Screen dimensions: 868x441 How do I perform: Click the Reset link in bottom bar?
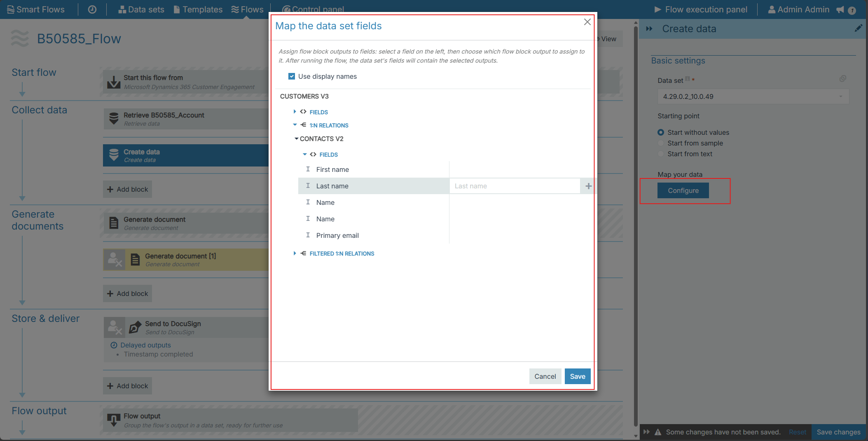click(797, 432)
